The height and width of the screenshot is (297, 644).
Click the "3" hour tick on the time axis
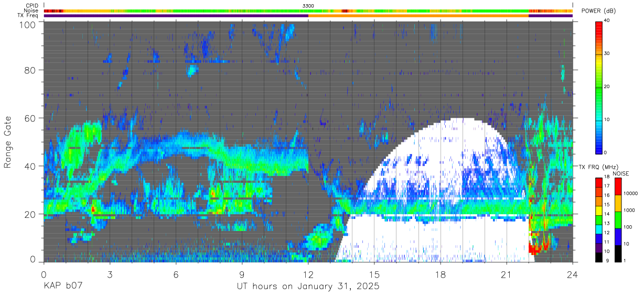pos(110,274)
